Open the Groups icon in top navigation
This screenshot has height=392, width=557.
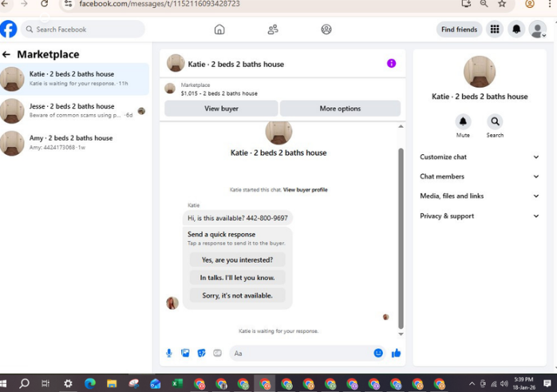tap(326, 30)
